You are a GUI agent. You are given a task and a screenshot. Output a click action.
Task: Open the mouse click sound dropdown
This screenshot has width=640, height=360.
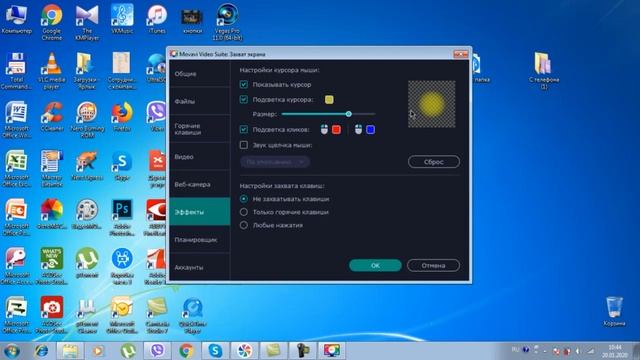[275, 162]
